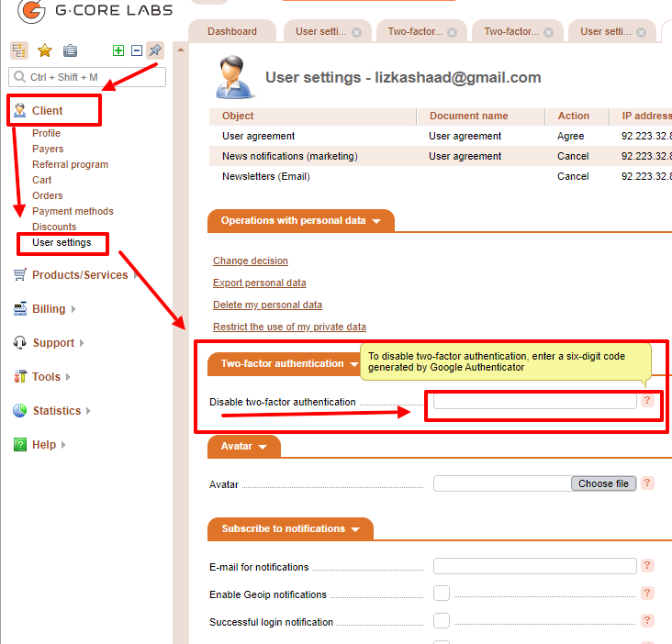672x644 pixels.
Task: Expand all menu items with green plus
Action: click(x=118, y=50)
